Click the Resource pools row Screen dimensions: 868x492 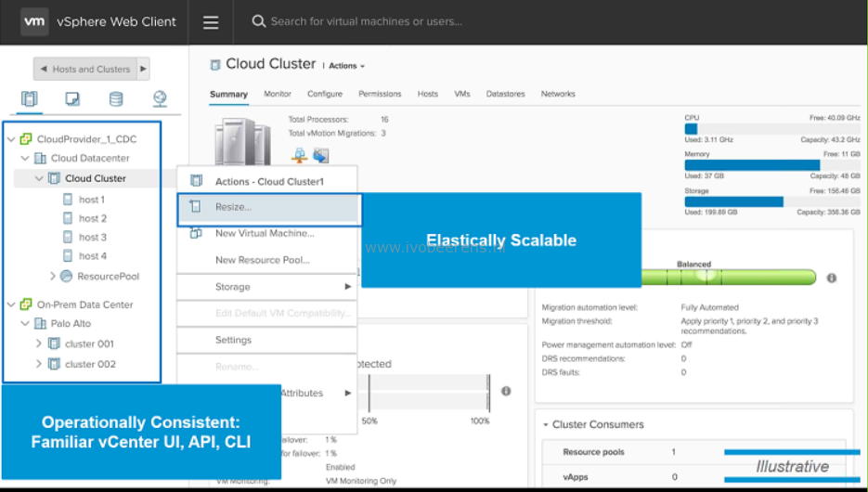pyautogui.click(x=693, y=451)
